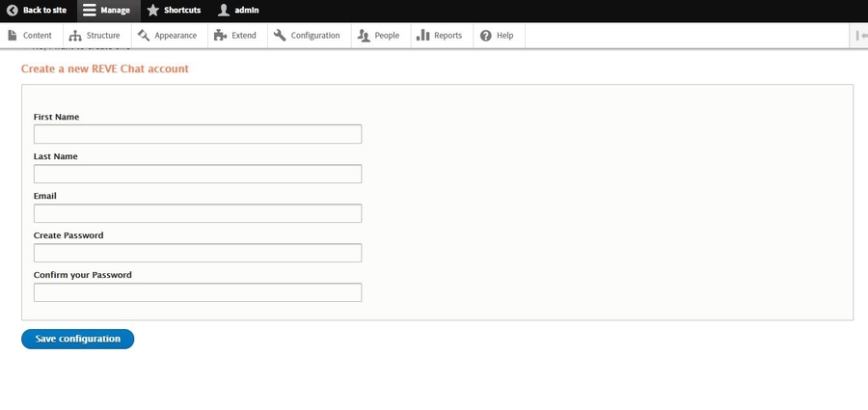Viewport: 868px width, 410px height.
Task: Open the Appearance settings page
Action: (167, 36)
